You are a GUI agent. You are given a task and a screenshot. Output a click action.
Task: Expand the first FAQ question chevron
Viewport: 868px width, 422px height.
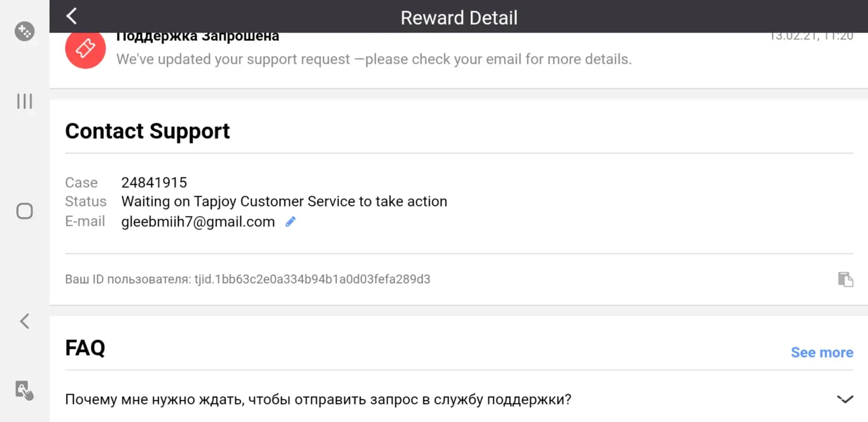845,399
